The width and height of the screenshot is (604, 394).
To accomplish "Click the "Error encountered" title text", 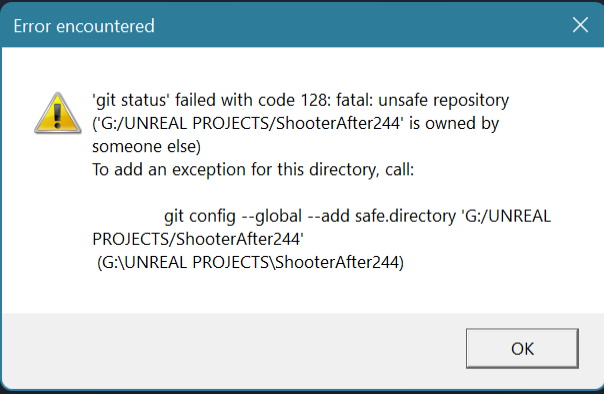I will (84, 26).
